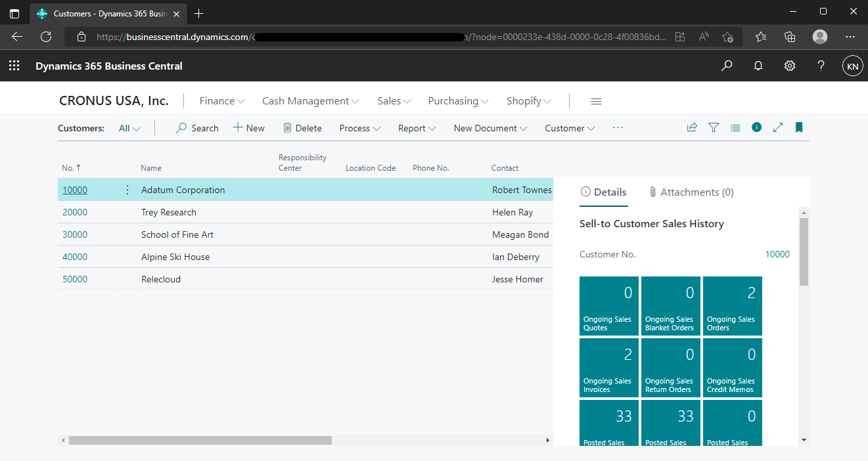Open the KN user account avatar
868x461 pixels.
click(853, 66)
